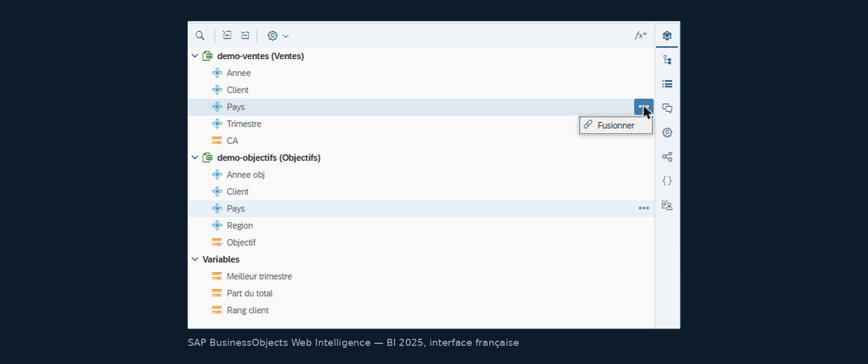
Task: Open the cube objects panel in sidebar
Action: [667, 35]
